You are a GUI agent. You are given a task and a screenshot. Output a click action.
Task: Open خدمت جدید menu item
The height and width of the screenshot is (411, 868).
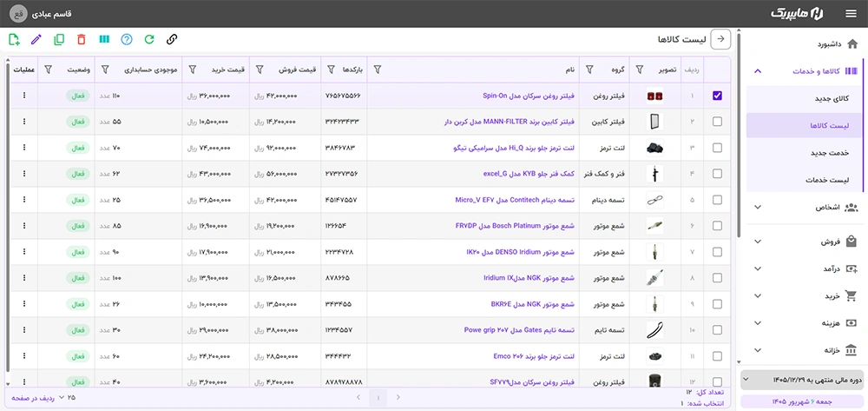tap(805, 152)
